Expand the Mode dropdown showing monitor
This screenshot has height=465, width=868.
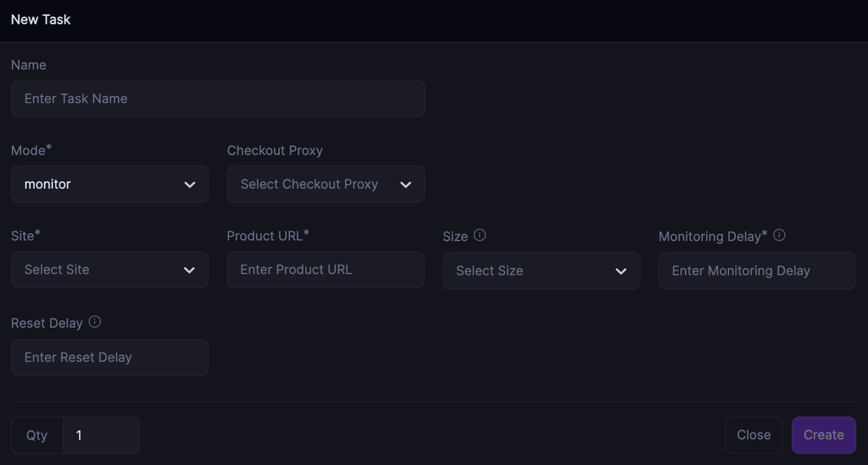109,184
